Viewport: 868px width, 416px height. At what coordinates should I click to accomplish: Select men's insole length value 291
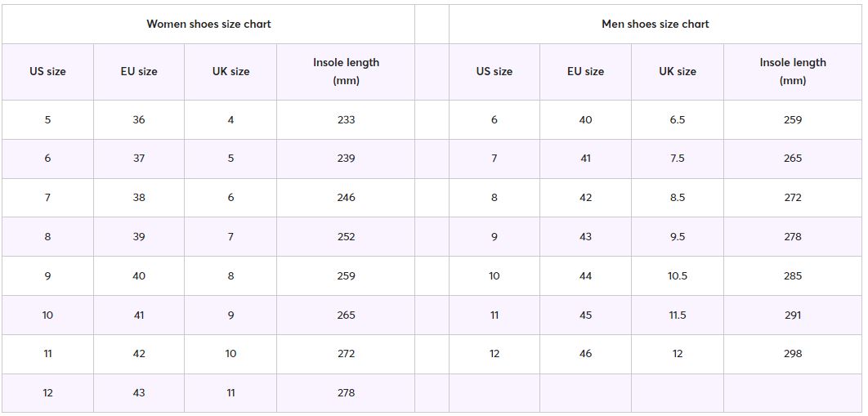(x=793, y=315)
